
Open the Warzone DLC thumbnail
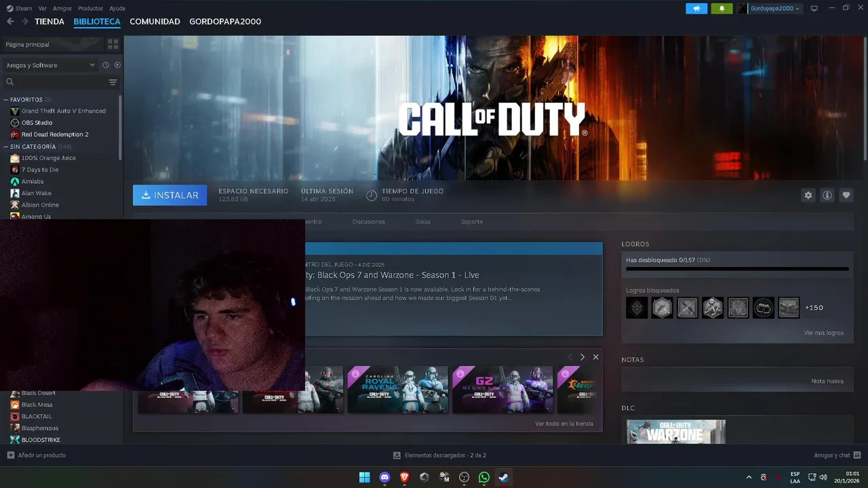pos(676,432)
